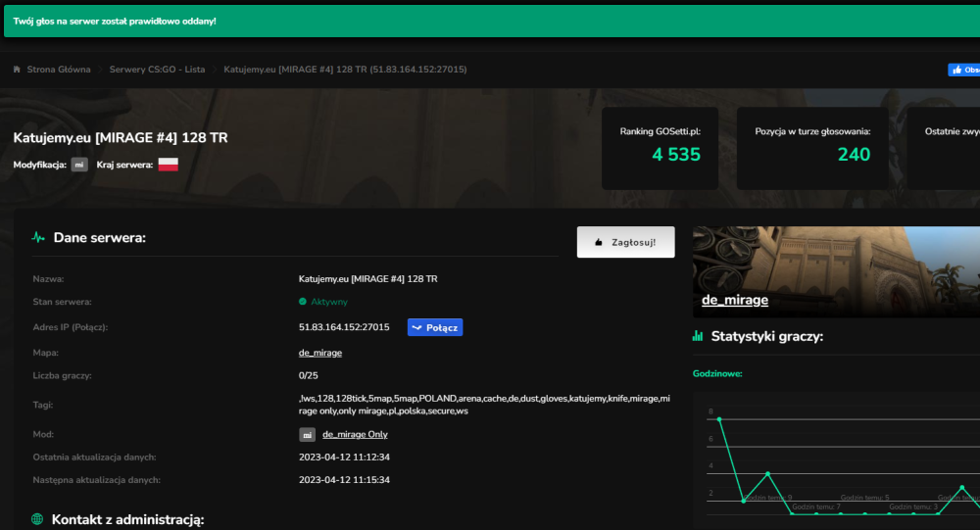Image resolution: width=980 pixels, height=530 pixels.
Task: Click the 'mi' icon in the Mod row
Action: click(x=307, y=434)
